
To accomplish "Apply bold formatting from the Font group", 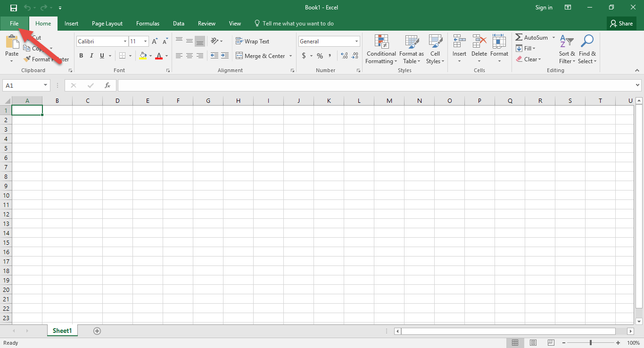I will click(x=81, y=55).
